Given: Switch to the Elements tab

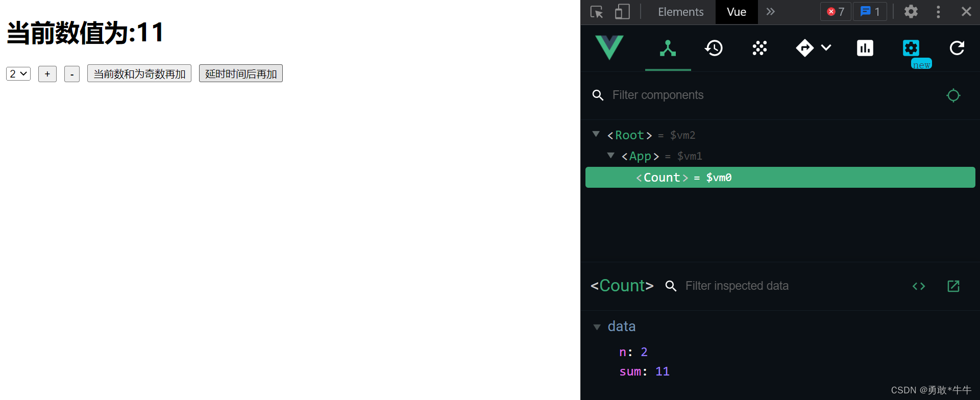Looking at the screenshot, I should pyautogui.click(x=680, y=12).
